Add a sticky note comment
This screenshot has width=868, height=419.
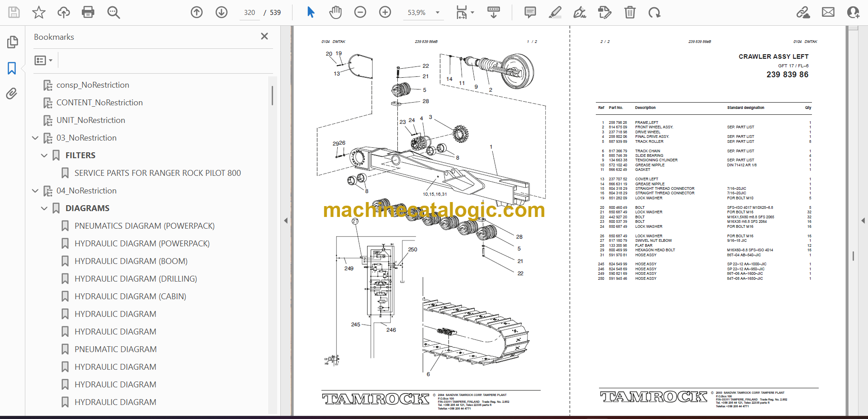[x=530, y=12]
